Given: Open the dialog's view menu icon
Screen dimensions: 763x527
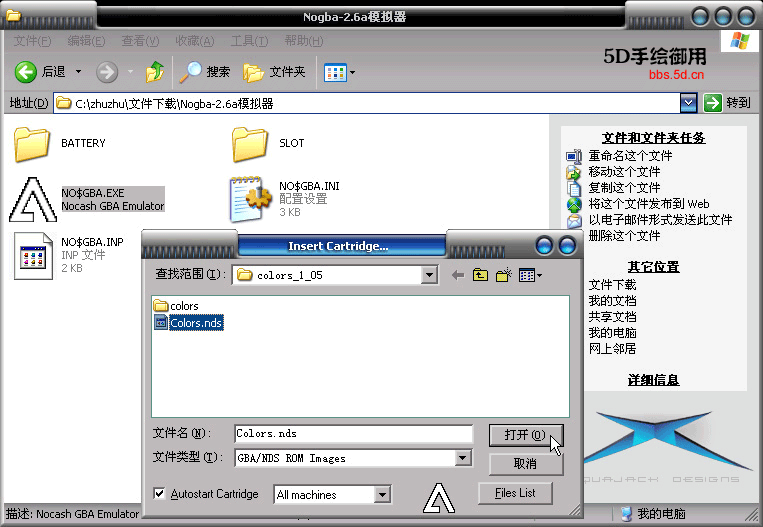Looking at the screenshot, I should point(527,275).
